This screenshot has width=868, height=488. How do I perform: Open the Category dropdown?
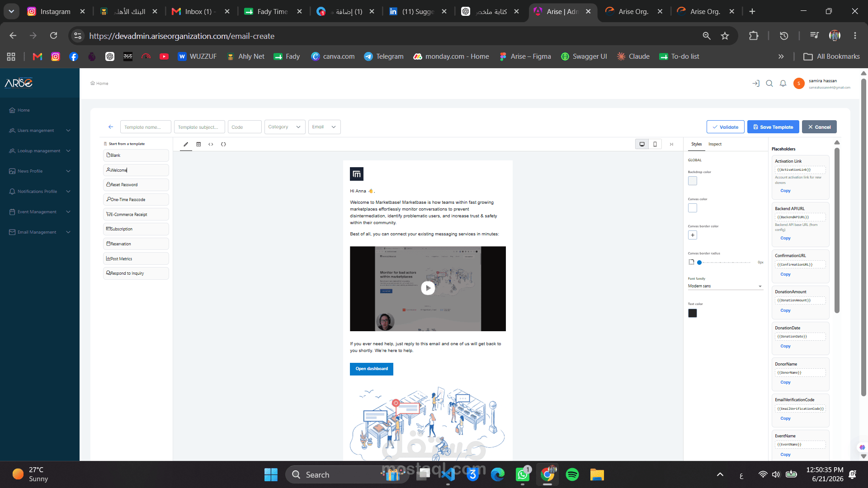click(285, 127)
